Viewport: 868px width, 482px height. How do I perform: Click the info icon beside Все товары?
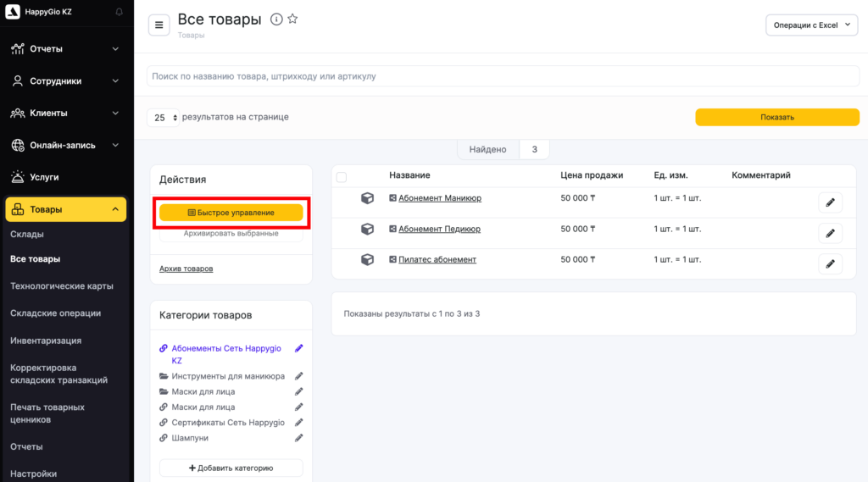click(x=276, y=19)
